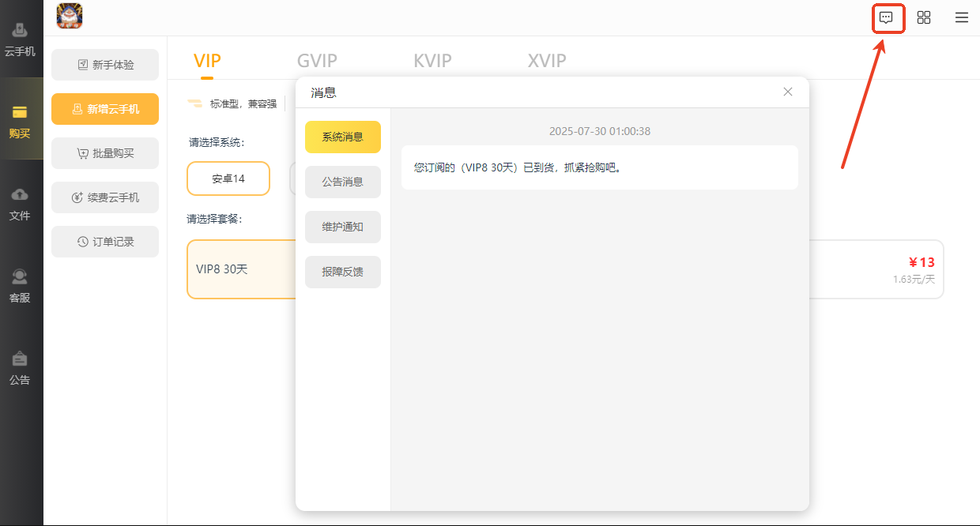Open the message icon in top bar

887,17
